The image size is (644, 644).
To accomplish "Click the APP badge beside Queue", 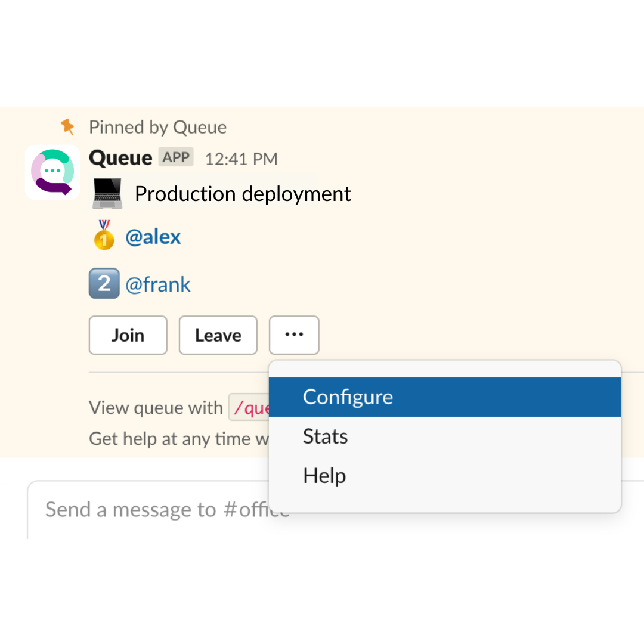I will tap(176, 157).
